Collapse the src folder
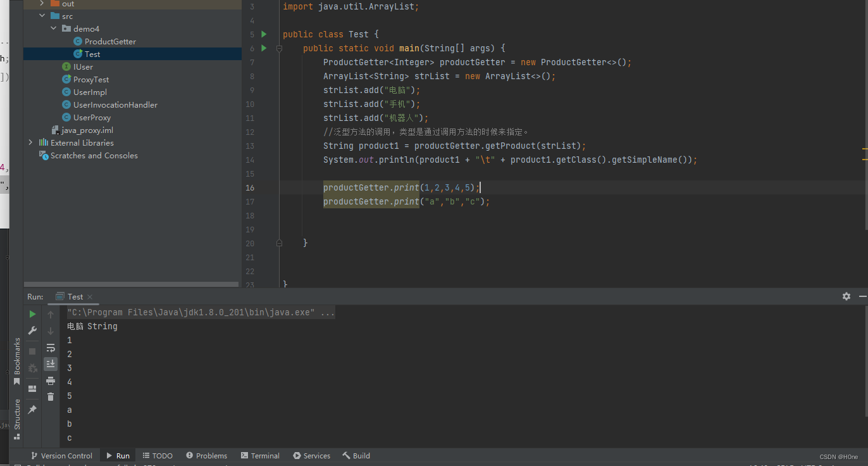The height and width of the screenshot is (466, 868). 42,16
